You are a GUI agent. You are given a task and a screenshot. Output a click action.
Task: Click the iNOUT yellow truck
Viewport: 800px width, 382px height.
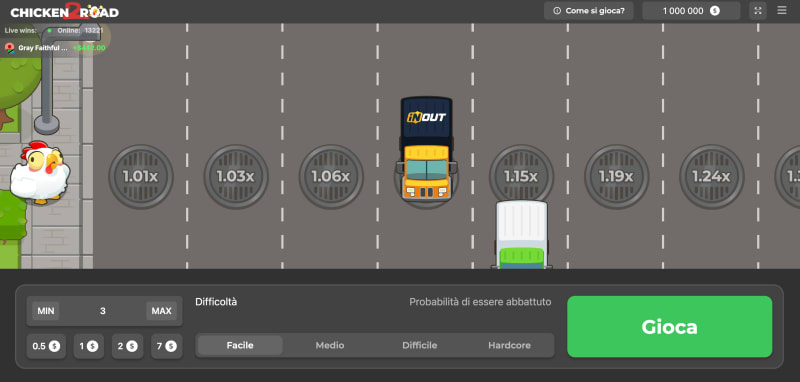tap(427, 148)
